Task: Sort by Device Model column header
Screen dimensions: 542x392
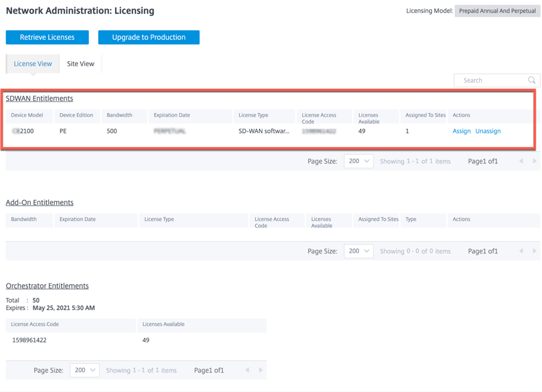Action: 27,115
